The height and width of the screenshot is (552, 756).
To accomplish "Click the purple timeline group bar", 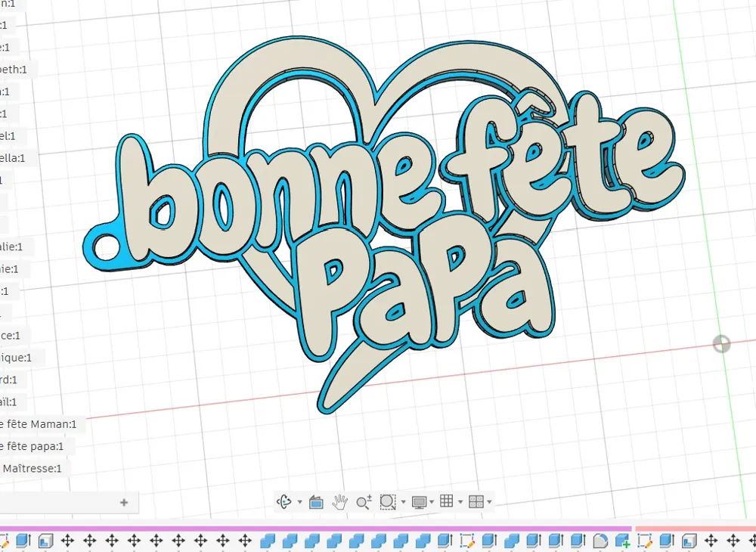I will [x=316, y=529].
